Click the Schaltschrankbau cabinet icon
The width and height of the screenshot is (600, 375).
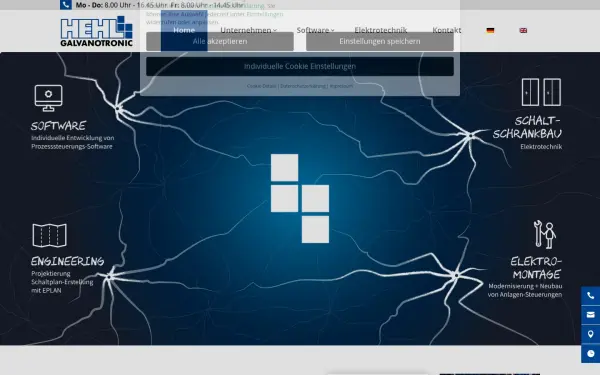click(541, 92)
